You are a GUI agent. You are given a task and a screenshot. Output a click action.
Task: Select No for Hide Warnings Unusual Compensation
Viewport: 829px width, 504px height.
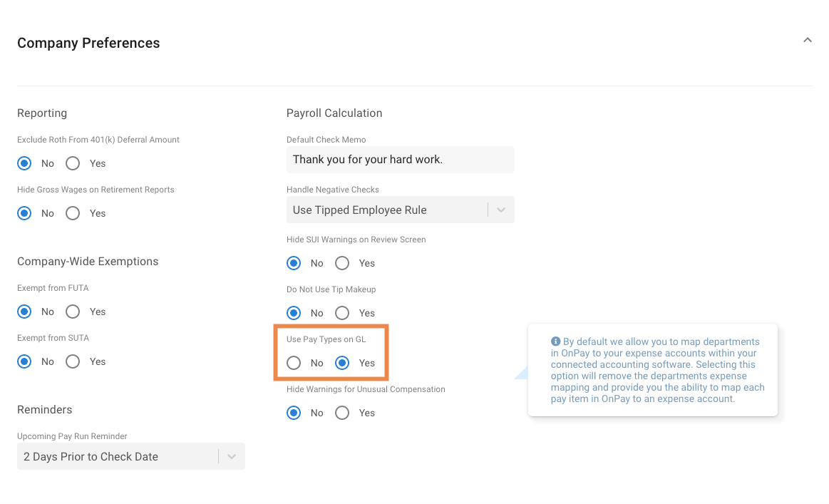294,413
